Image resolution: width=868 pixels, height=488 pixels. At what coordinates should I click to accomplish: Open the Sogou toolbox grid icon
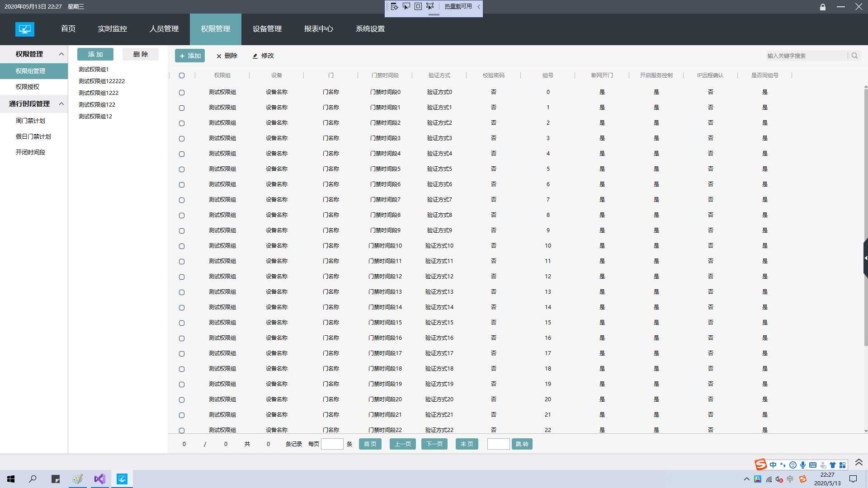[842, 465]
